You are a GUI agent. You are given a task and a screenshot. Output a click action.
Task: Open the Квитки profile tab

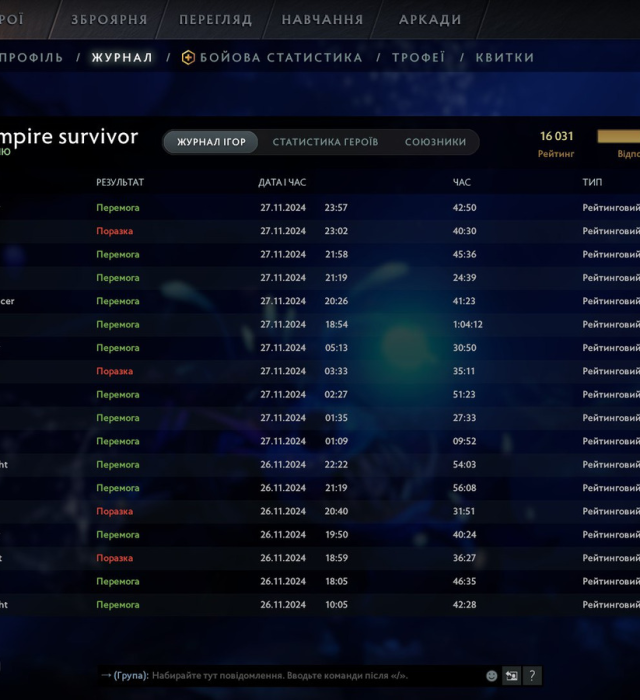tap(505, 58)
